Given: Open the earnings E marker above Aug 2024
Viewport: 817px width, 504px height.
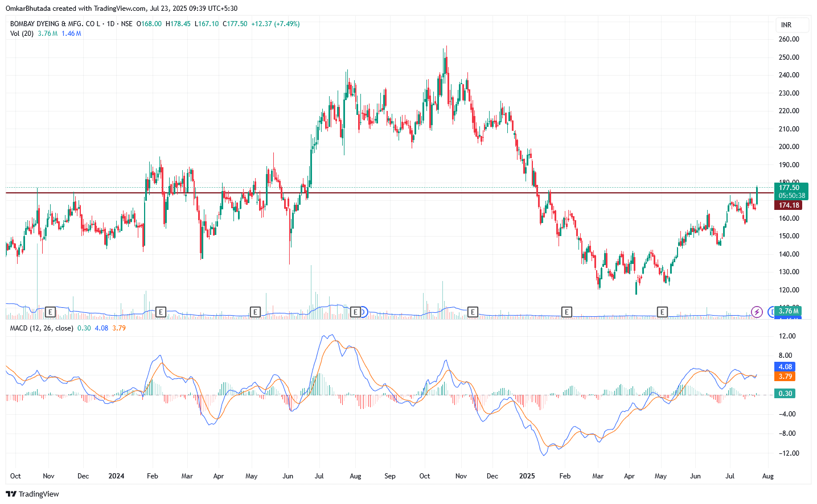Looking at the screenshot, I should (x=356, y=312).
